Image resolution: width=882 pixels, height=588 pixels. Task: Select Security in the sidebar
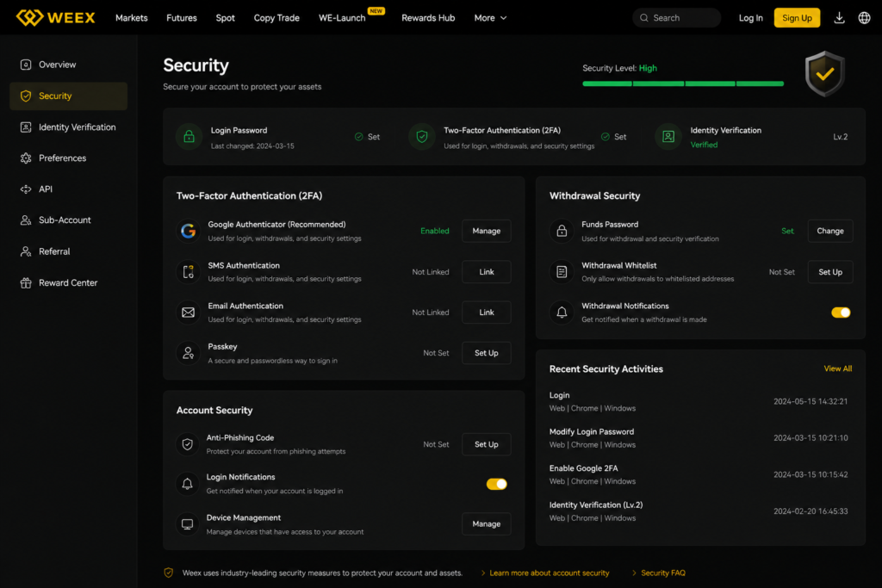[x=69, y=96]
